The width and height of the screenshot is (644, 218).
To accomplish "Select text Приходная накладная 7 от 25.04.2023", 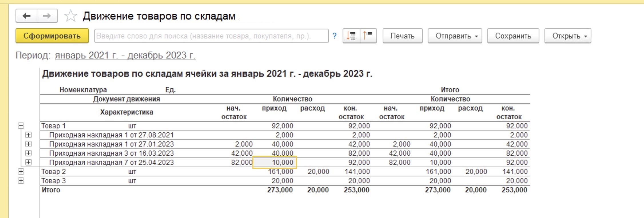I will click(x=112, y=162).
